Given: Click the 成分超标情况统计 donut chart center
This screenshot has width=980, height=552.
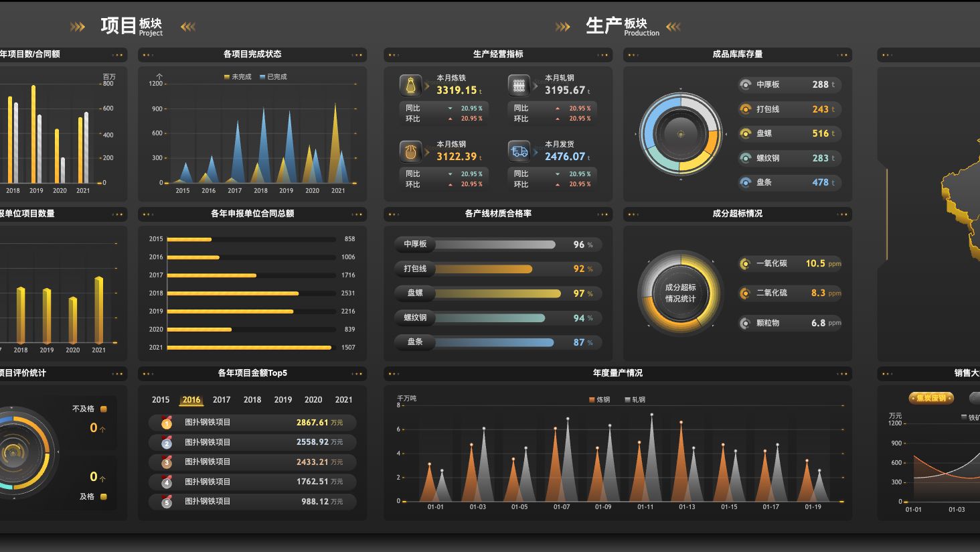Looking at the screenshot, I should [680, 293].
